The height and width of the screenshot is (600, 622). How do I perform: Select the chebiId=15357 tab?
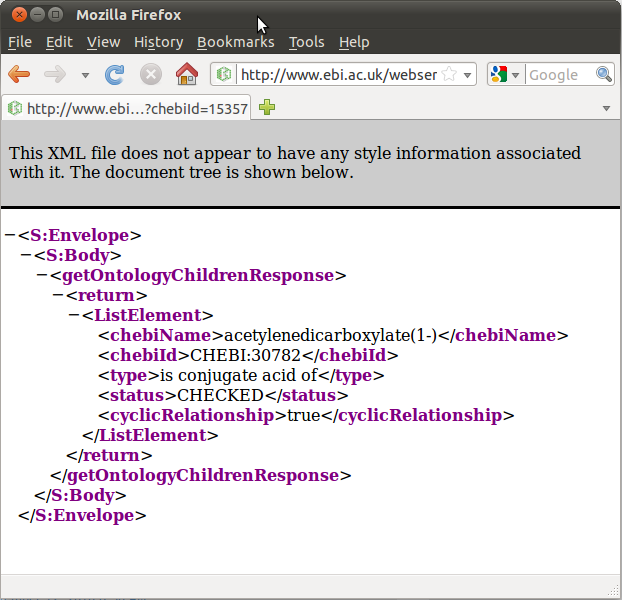coord(128,108)
